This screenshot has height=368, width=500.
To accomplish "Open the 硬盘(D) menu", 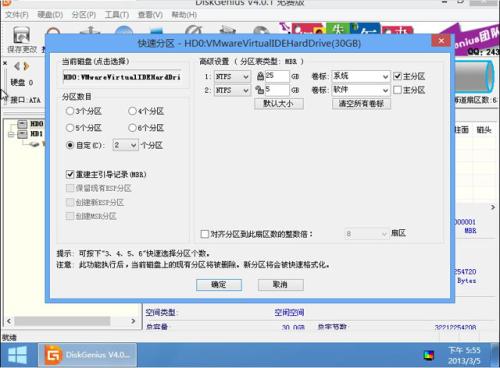I will coord(50,15).
